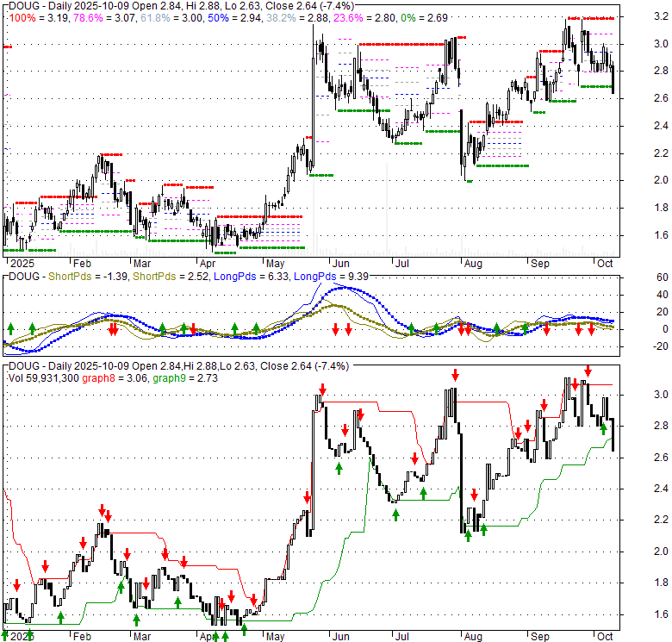Click the 1.8 price label on bottom chart axis
The height and width of the screenshot is (642, 672).
pyautogui.click(x=661, y=583)
